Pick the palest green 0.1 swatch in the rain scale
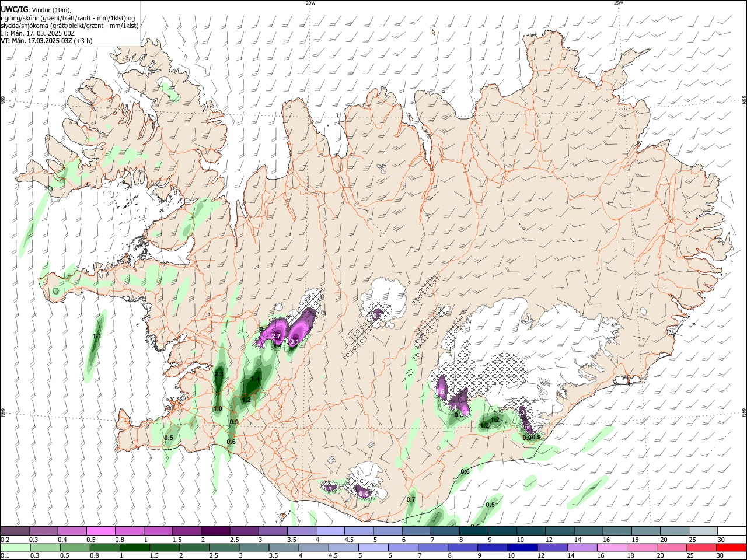The width and height of the screenshot is (747, 560). pyautogui.click(x=15, y=547)
